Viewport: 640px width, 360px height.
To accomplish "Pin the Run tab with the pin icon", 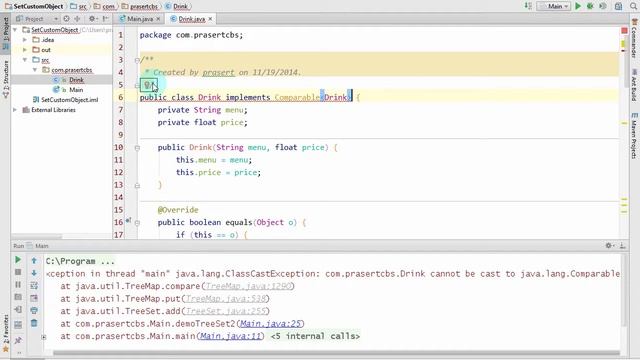I will pos(18,340).
